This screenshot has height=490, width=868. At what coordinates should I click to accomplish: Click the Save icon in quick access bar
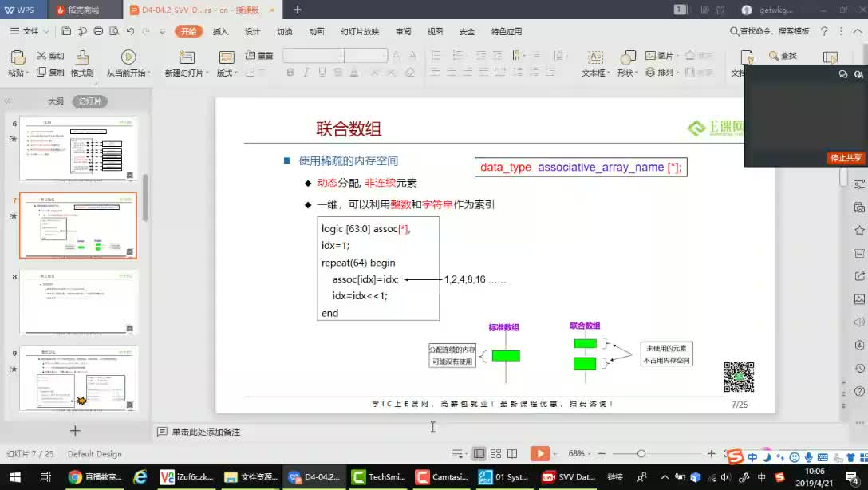[66, 31]
